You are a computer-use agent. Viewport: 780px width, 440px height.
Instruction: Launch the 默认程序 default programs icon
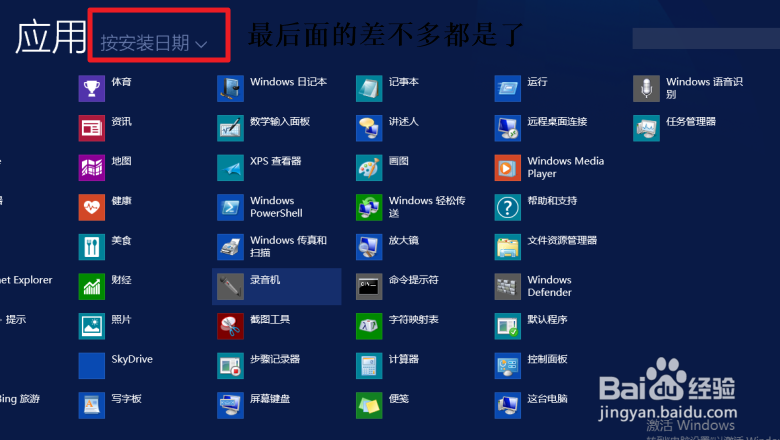point(507,326)
